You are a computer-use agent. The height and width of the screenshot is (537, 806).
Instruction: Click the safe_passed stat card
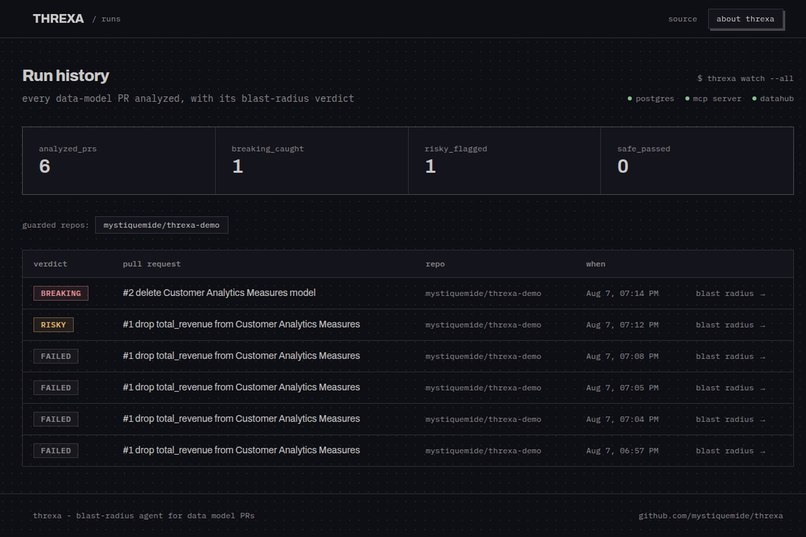697,161
